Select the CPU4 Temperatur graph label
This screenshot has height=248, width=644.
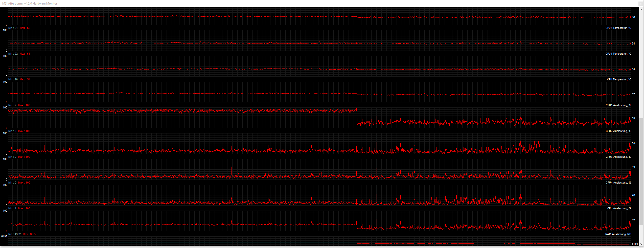pyautogui.click(x=618, y=54)
